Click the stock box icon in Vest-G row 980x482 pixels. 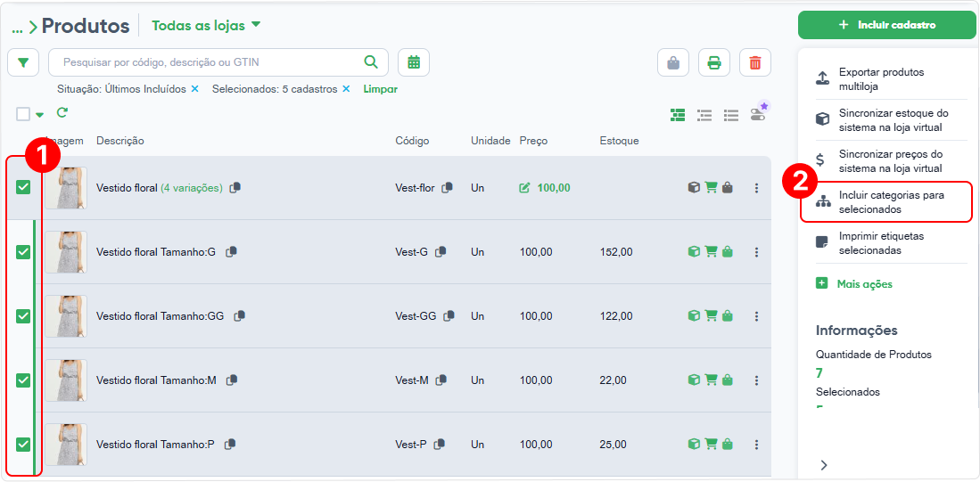point(694,251)
